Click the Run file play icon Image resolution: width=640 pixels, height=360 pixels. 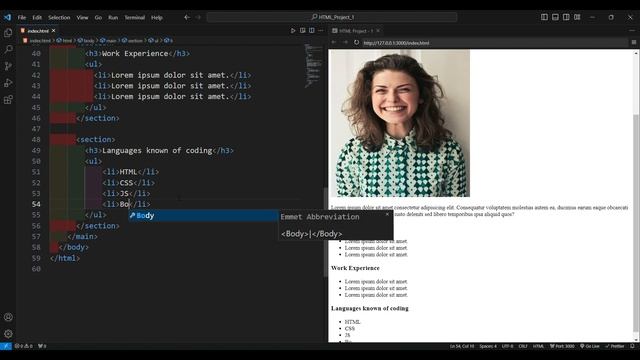point(293,31)
